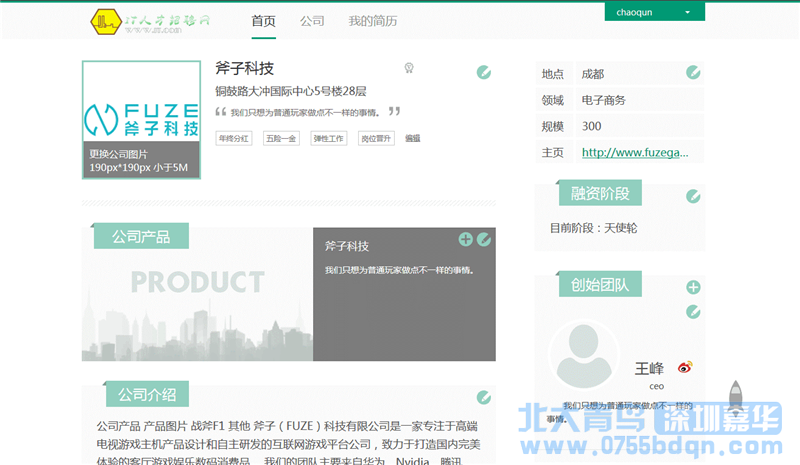
Task: Select the 弹性工作 tag
Action: 329,138
